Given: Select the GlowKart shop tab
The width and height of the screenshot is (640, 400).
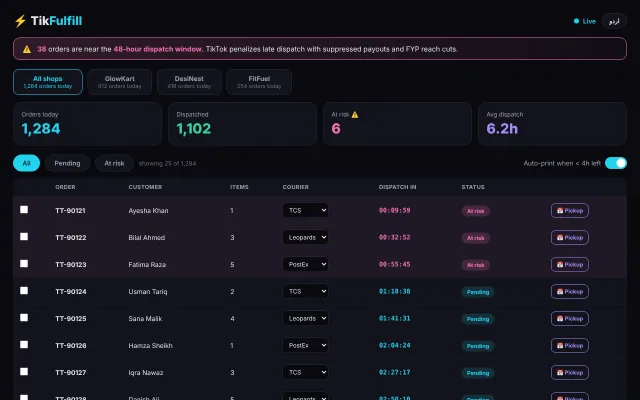Looking at the screenshot, I should (x=120, y=82).
